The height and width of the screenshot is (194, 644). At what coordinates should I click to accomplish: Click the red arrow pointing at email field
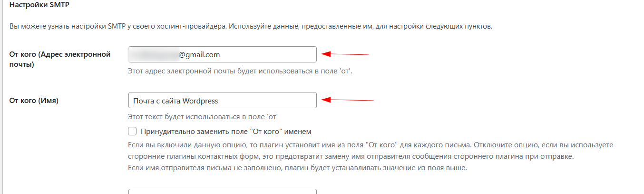click(x=345, y=54)
